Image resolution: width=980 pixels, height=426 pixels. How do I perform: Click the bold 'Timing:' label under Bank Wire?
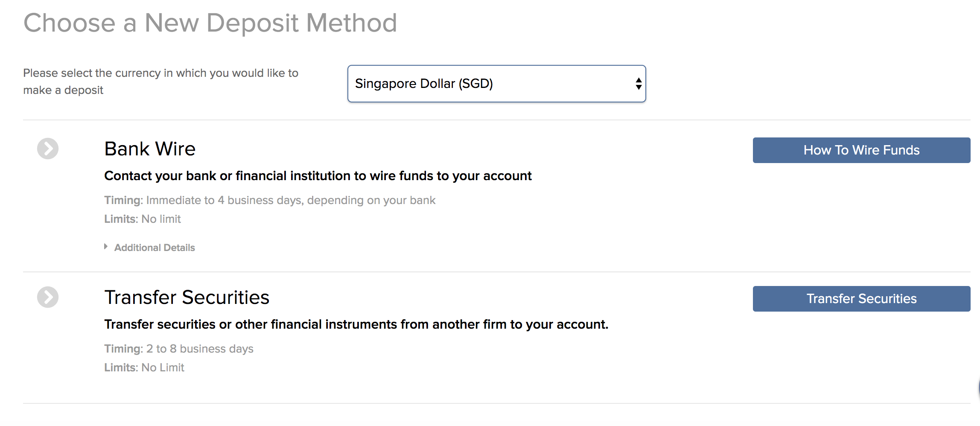point(124,200)
